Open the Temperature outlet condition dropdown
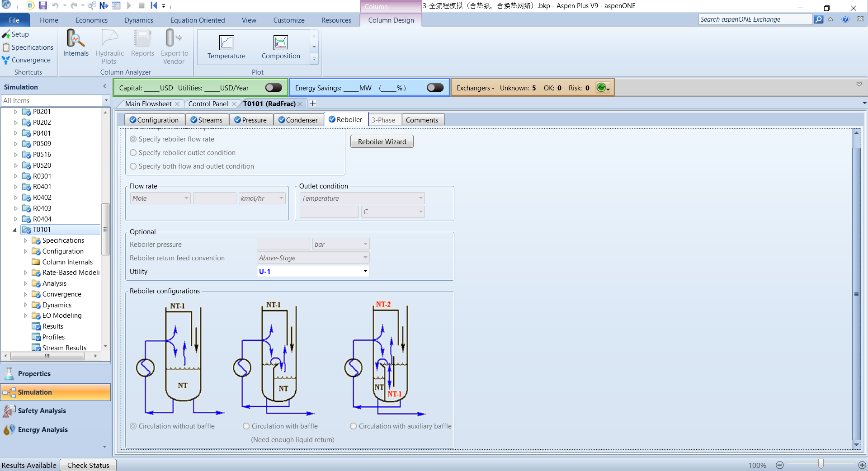The width and height of the screenshot is (868, 471). click(x=420, y=198)
